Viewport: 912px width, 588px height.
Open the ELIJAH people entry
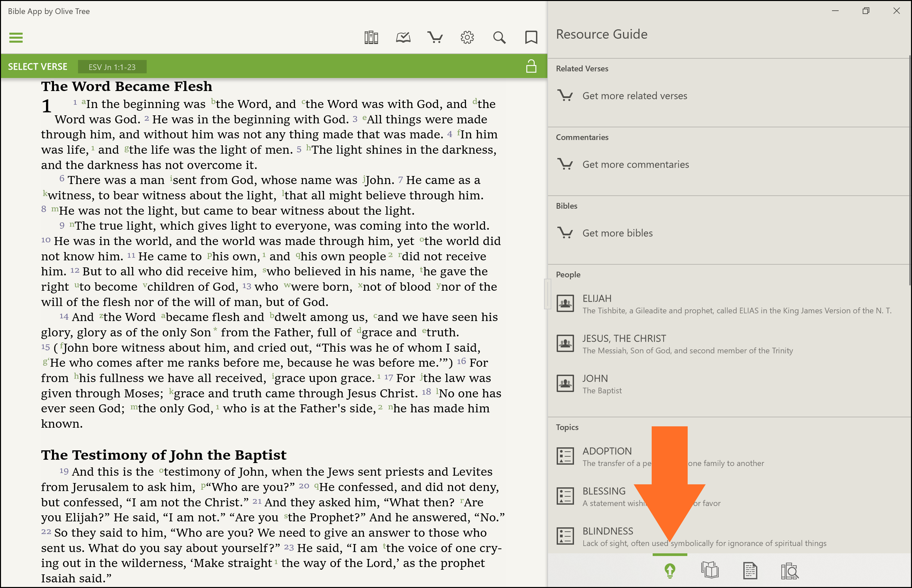729,304
